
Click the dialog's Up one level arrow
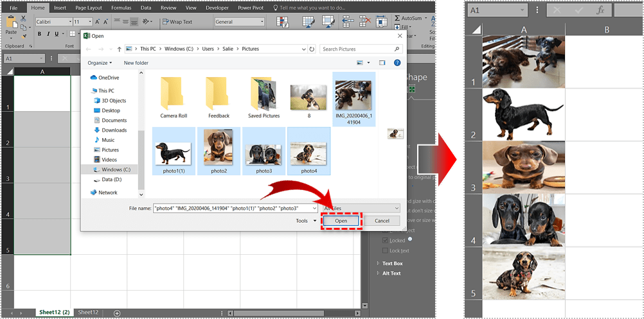[119, 49]
